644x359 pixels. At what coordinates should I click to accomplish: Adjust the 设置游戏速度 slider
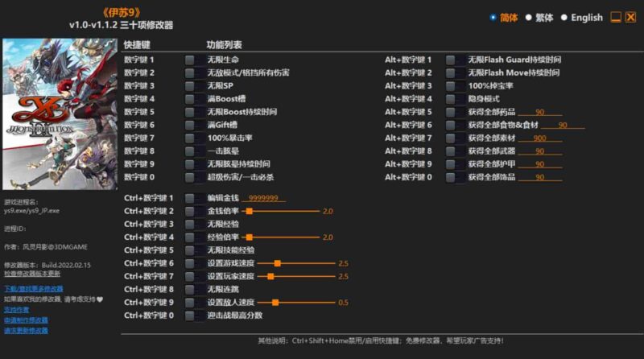(278, 263)
